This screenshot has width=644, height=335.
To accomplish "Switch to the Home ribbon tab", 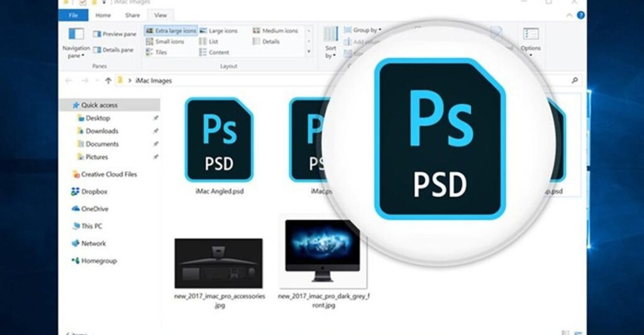I will click(103, 15).
